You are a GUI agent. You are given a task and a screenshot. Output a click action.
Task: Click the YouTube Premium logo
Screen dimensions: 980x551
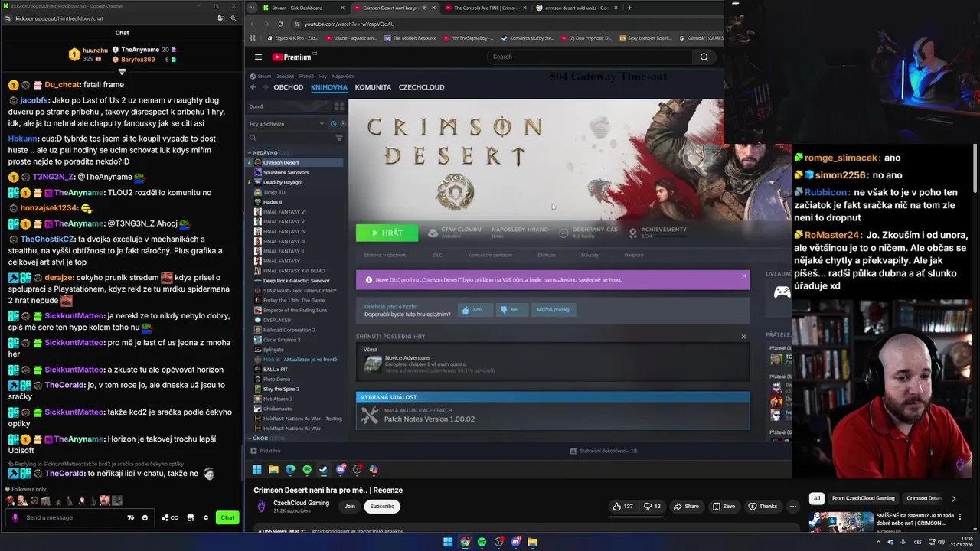coord(295,57)
